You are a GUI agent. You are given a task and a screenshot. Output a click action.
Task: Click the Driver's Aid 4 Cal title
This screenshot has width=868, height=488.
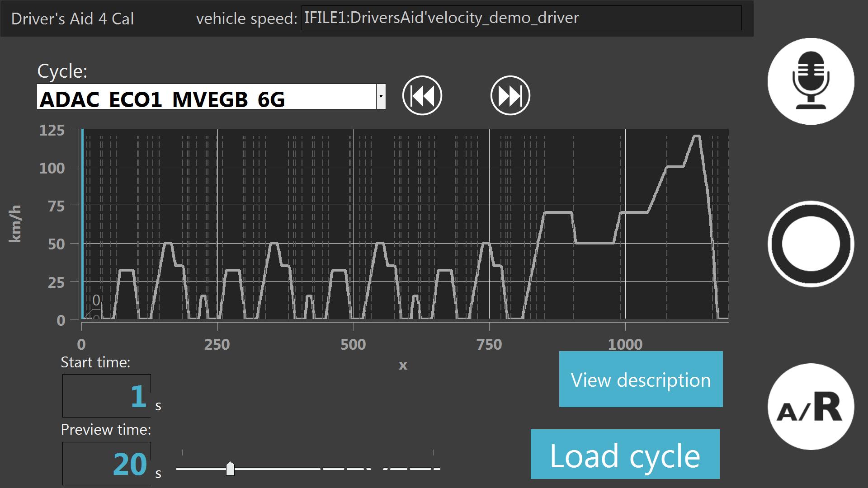(x=72, y=19)
